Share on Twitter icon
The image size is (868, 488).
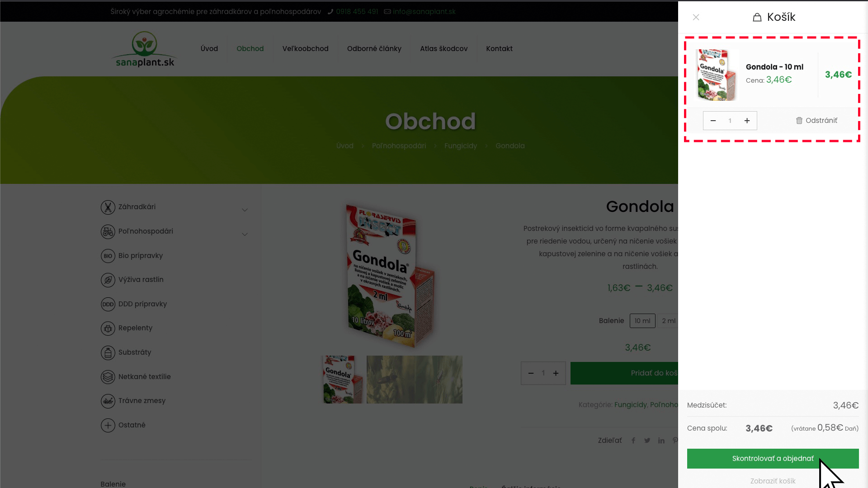[x=647, y=441]
